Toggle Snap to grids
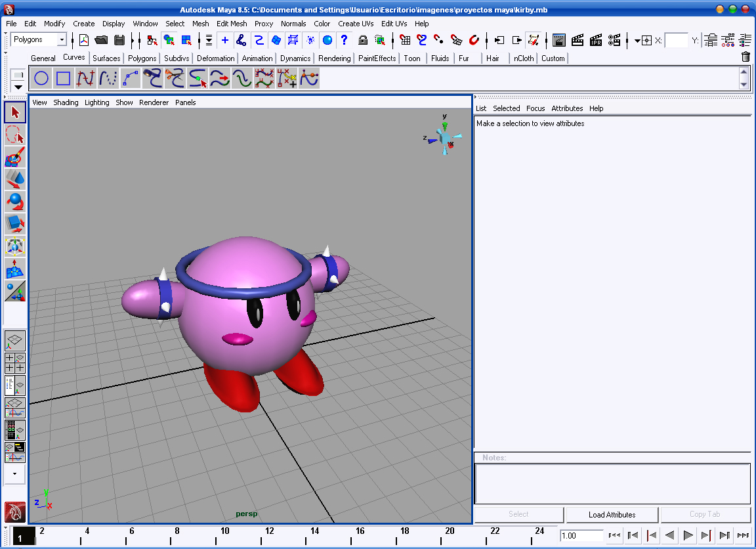Viewport: 756px width, 549px height. (405, 40)
